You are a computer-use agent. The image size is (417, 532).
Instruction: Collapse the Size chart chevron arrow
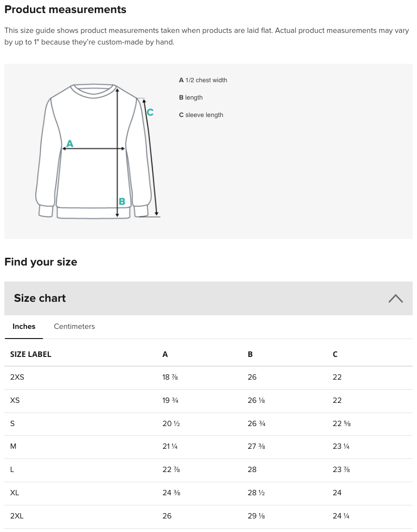[x=395, y=298]
